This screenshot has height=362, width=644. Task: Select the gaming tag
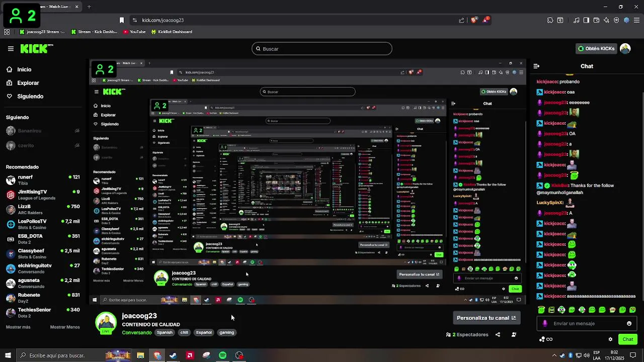[226, 332]
